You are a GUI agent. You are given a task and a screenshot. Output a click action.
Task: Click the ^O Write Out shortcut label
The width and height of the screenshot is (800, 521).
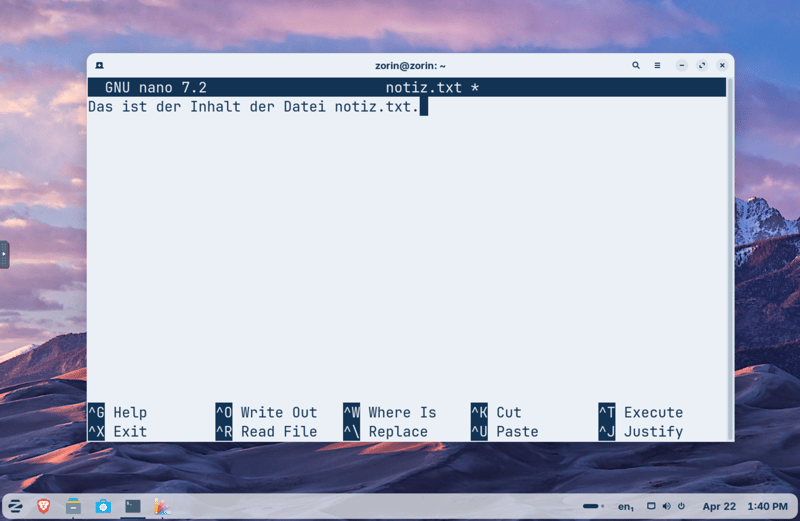point(266,412)
